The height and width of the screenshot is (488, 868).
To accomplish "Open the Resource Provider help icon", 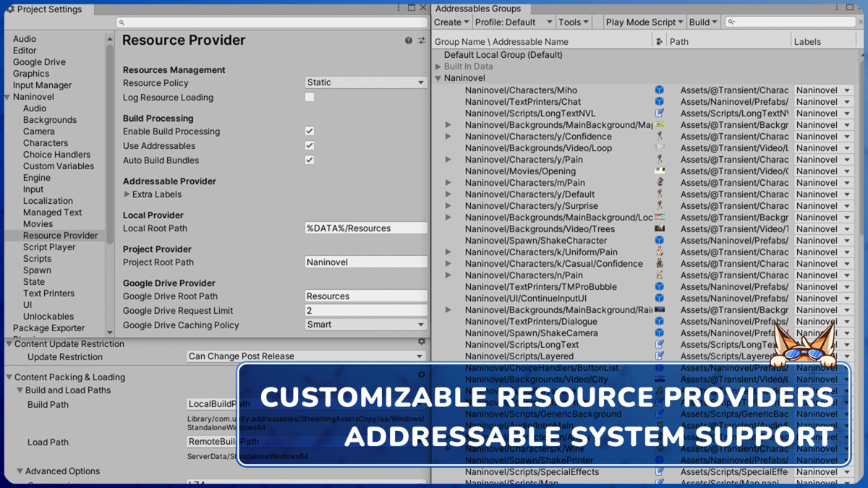I will (409, 40).
